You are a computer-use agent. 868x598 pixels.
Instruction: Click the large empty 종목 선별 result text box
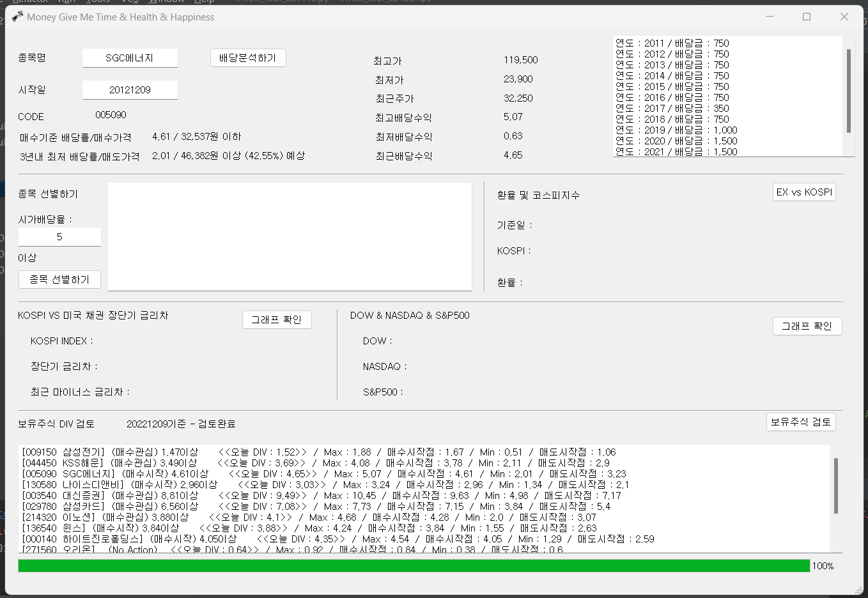[290, 236]
